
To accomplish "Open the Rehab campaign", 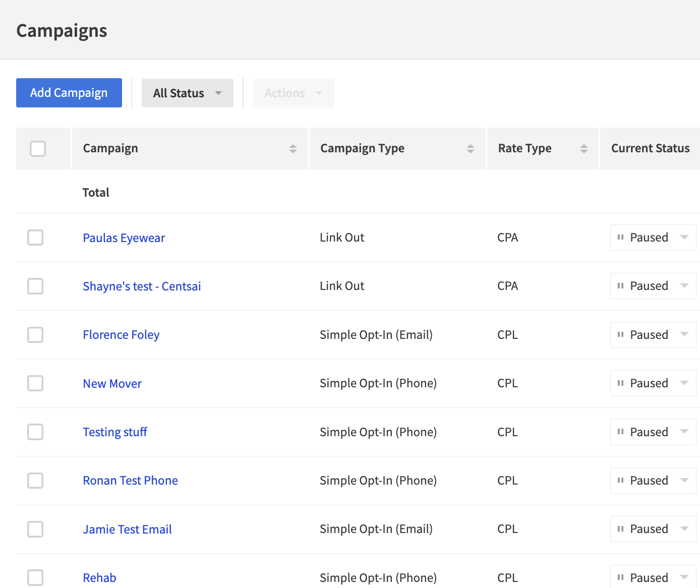I will 99,577.
